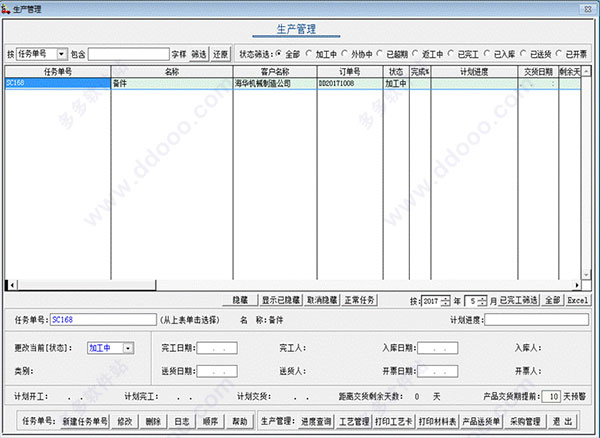Select the 已超期 status filter radio button
The height and width of the screenshot is (438, 600).
380,54
